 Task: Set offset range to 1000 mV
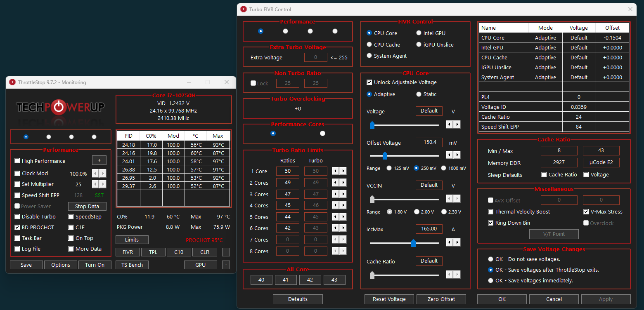tap(444, 168)
